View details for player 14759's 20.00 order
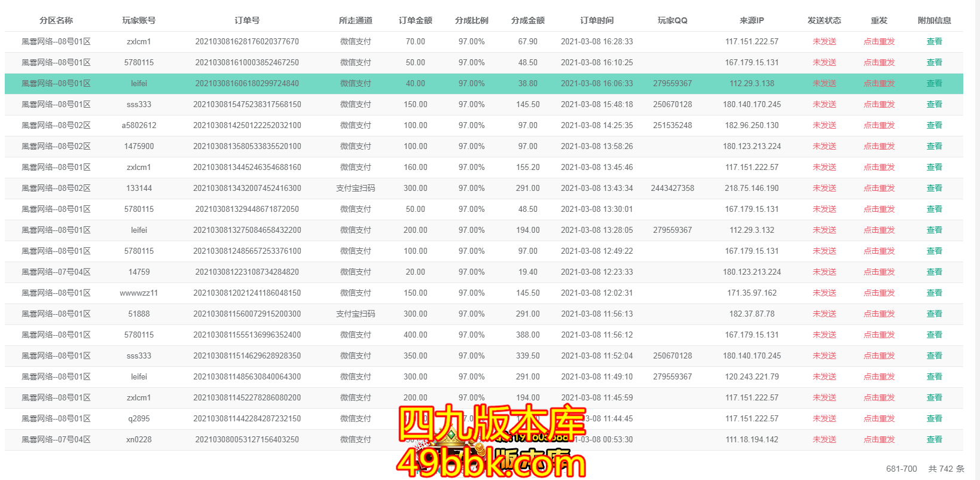 934,272
